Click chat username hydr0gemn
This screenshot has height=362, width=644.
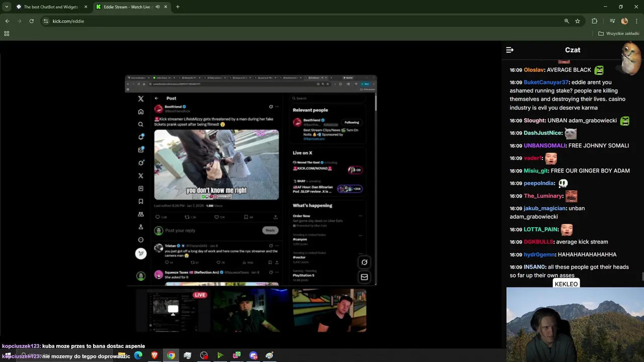point(539,254)
